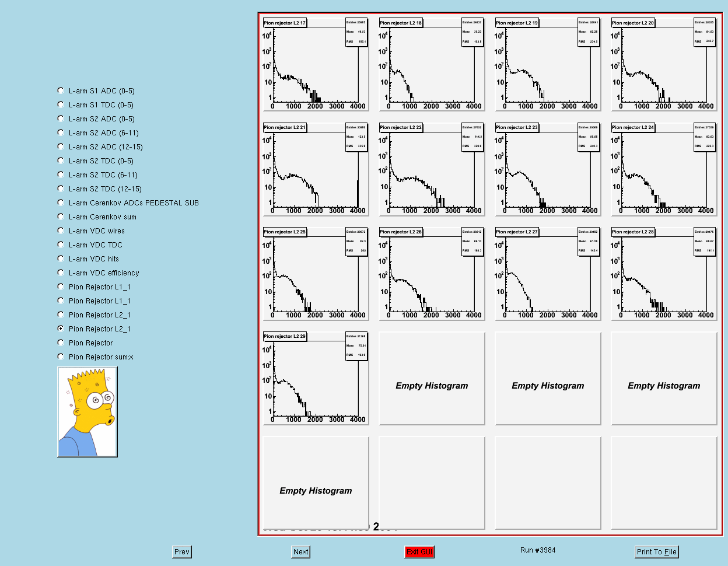
Task: Activate the Pion rejector L2 27 pad
Action: coord(548,273)
